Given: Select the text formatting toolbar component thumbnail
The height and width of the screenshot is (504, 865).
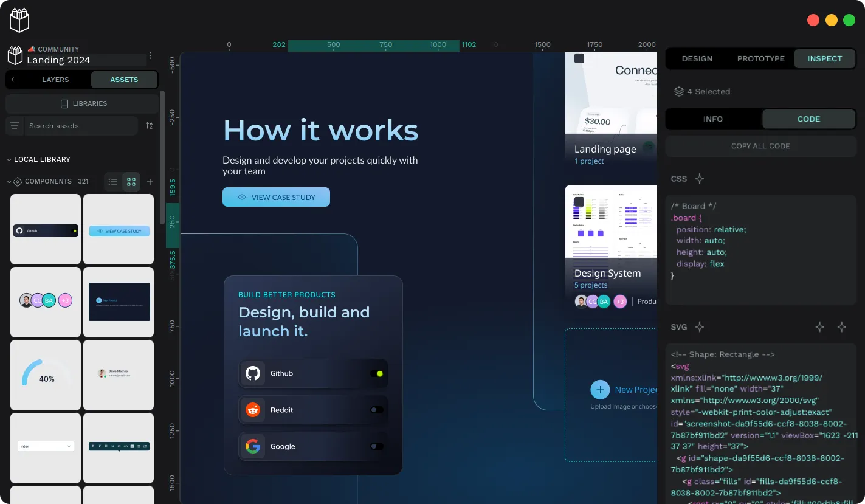Looking at the screenshot, I should (119, 448).
